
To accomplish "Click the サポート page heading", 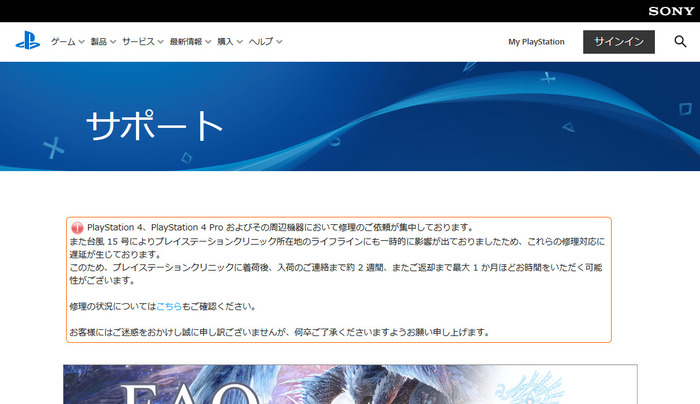I will tap(154, 125).
